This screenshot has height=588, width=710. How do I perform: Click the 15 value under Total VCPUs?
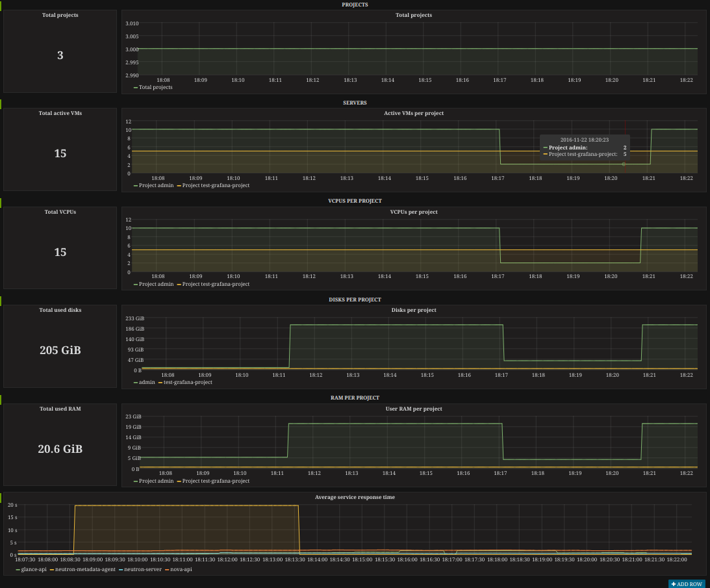60,252
